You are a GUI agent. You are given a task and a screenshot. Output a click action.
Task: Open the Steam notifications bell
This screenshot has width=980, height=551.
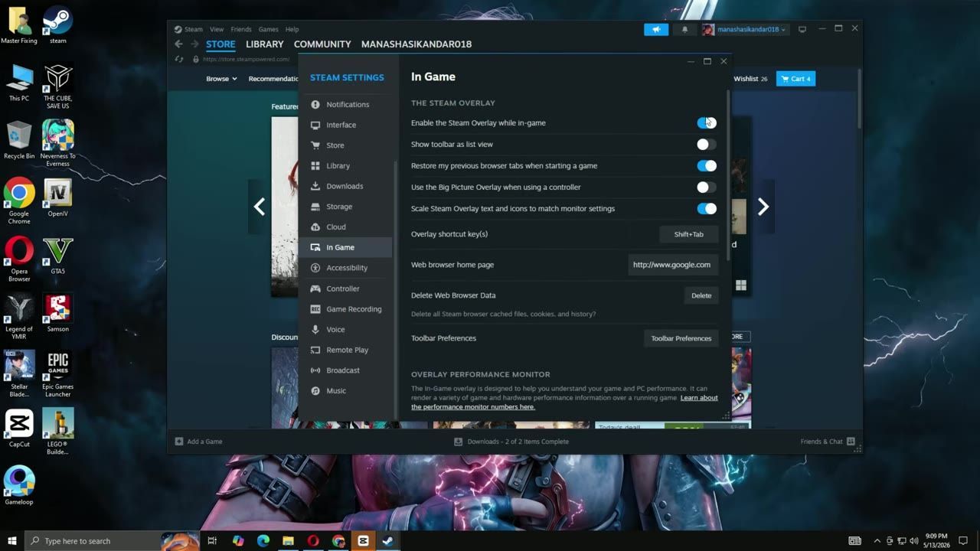[684, 29]
